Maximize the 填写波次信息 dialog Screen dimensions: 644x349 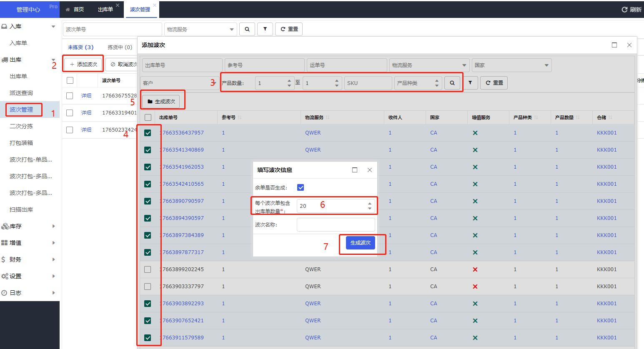pos(355,170)
